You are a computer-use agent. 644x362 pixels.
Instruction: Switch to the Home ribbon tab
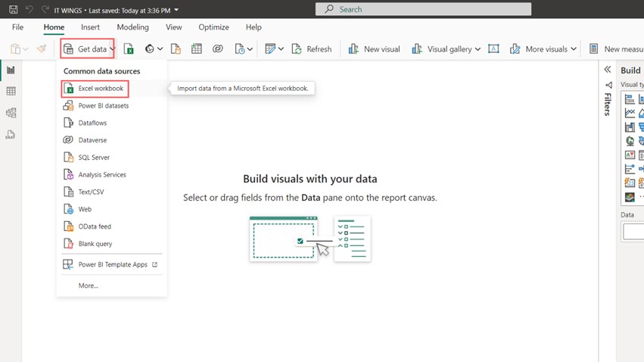tap(54, 27)
